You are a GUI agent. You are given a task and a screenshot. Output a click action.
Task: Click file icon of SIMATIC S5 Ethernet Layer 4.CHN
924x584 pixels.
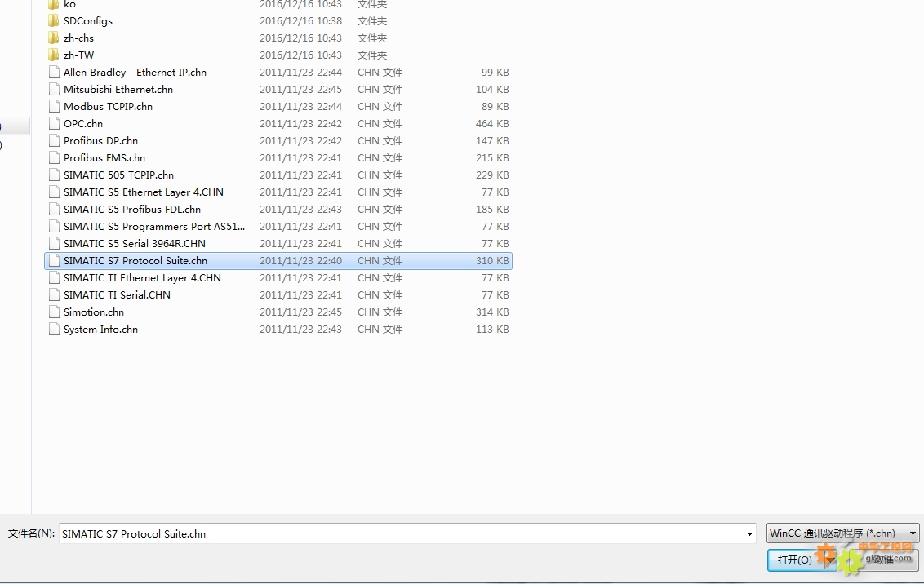[54, 192]
